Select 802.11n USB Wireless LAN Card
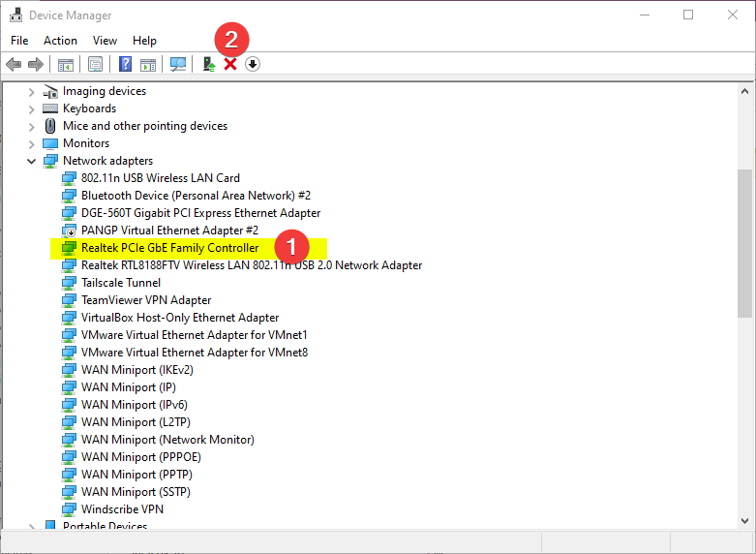Viewport: 756px width, 554px height. [x=161, y=178]
